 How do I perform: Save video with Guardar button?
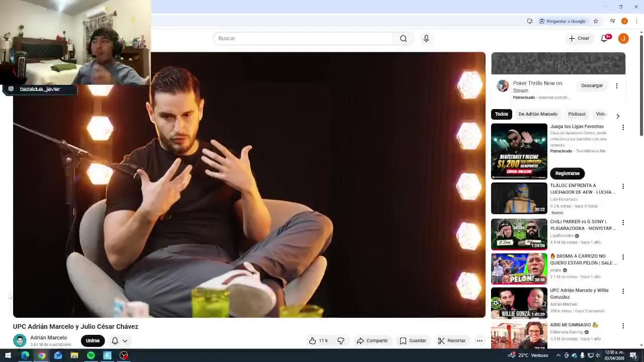tap(413, 341)
